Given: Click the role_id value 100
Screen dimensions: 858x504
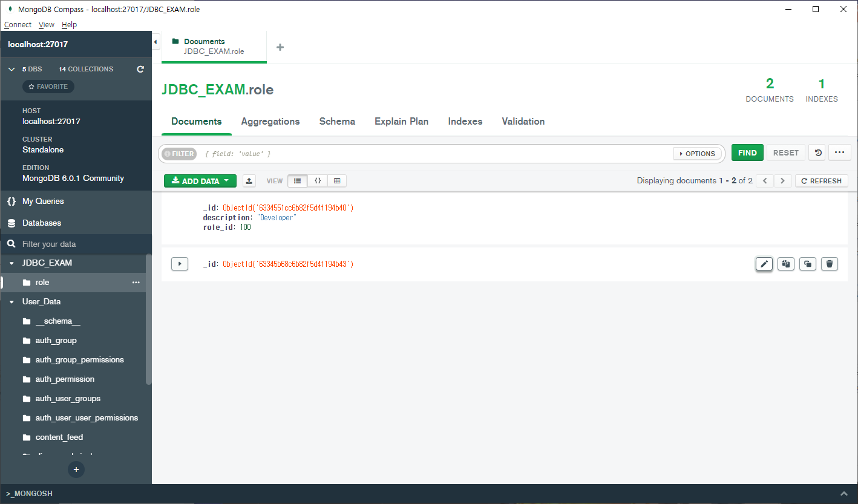Looking at the screenshot, I should pyautogui.click(x=244, y=227).
